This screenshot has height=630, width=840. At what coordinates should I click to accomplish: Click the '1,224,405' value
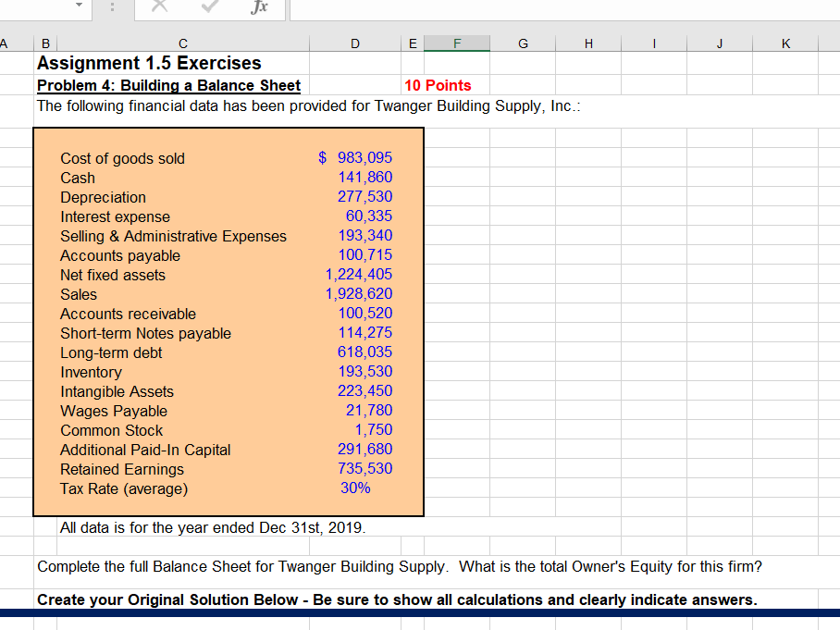tap(358, 274)
